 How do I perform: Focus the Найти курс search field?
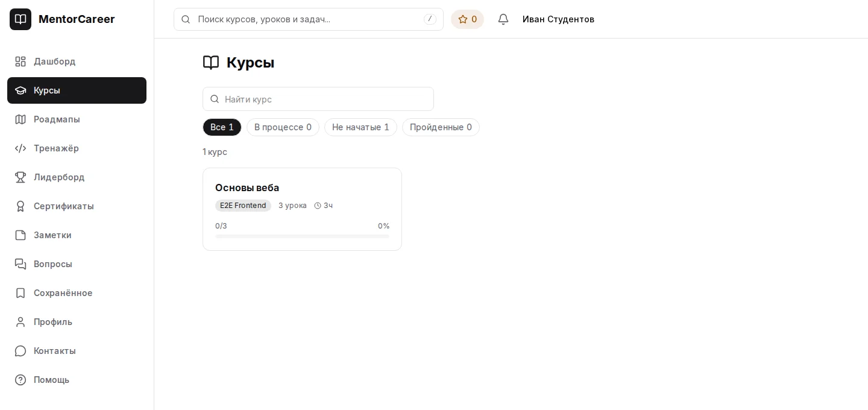pos(318,99)
